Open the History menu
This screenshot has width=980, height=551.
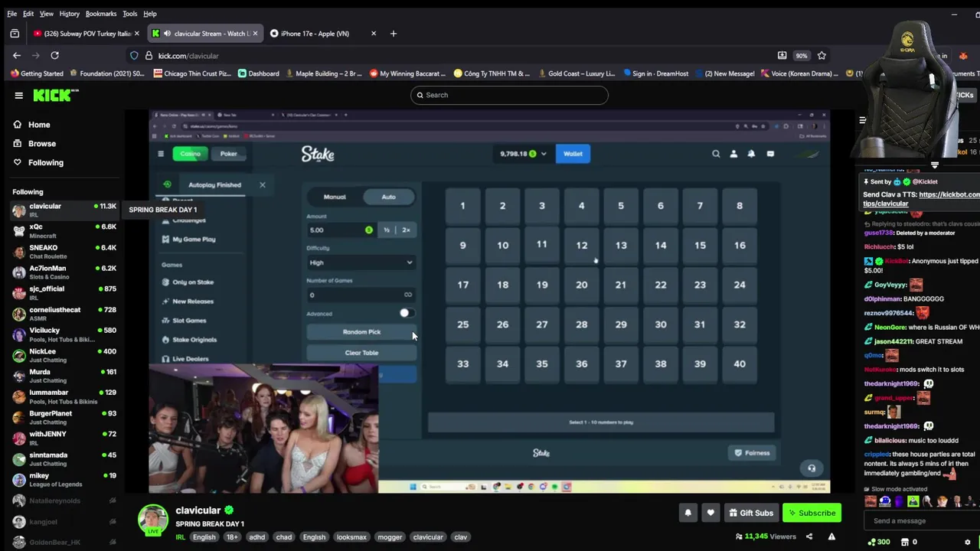69,14
